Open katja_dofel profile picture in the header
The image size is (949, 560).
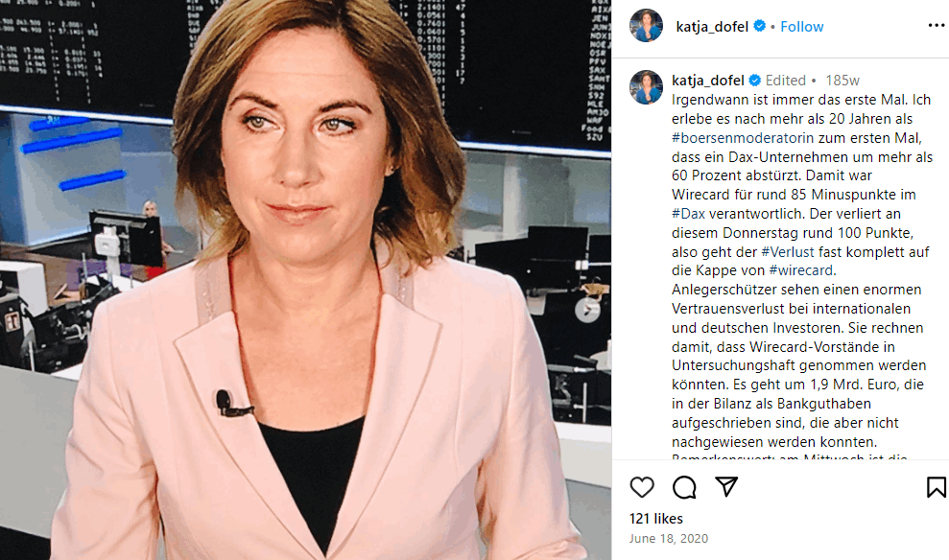pos(646,25)
